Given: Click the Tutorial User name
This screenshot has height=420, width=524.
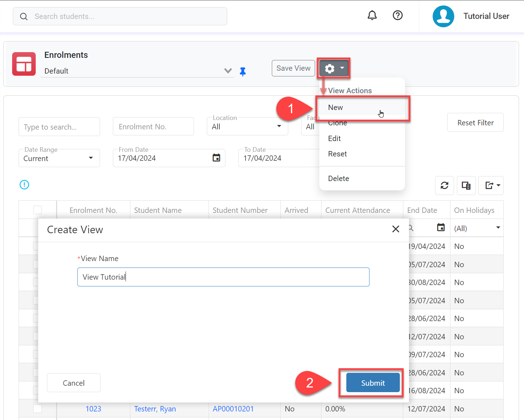Looking at the screenshot, I should [x=486, y=16].
